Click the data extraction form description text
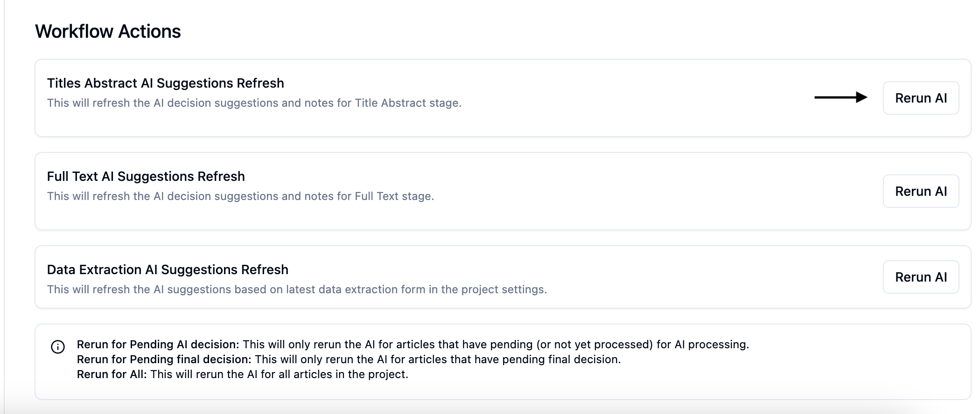This screenshot has height=414, width=980. pyautogui.click(x=297, y=290)
